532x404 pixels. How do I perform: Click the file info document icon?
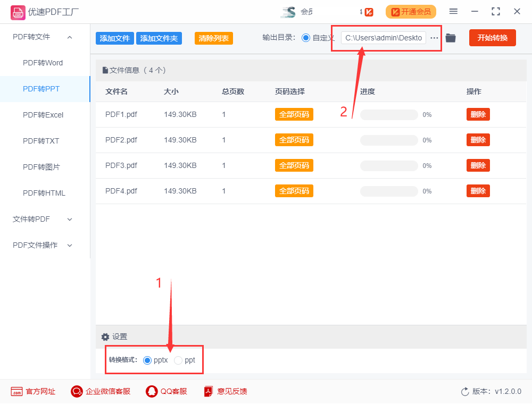pos(105,71)
